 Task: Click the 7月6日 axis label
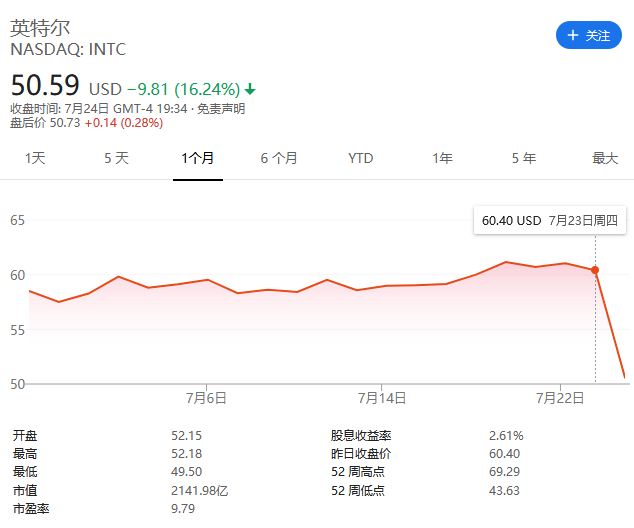[x=206, y=398]
